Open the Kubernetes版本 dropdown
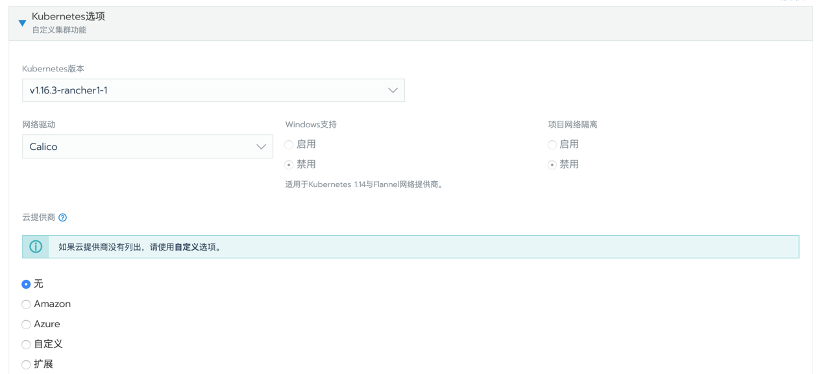Screen dimensions: 830x374 (x=213, y=90)
